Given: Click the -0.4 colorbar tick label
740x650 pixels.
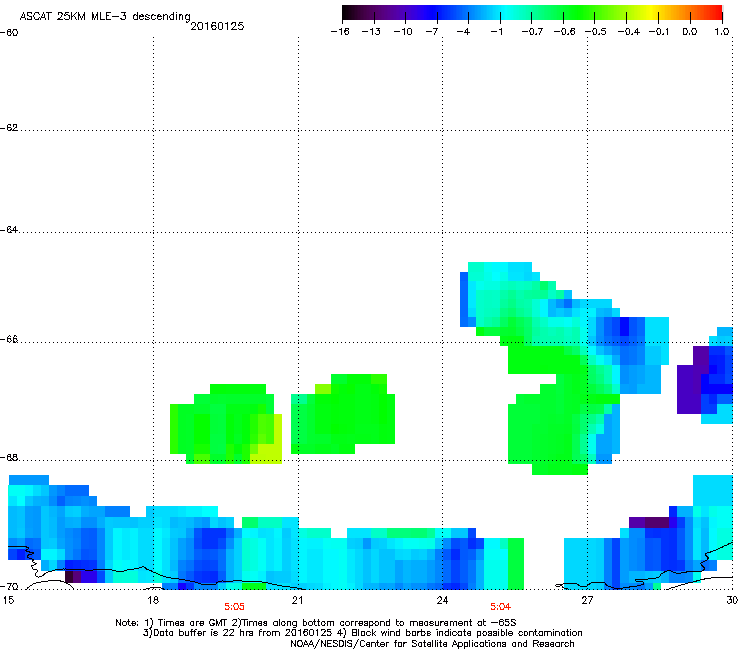Looking at the screenshot, I should pos(628,32).
